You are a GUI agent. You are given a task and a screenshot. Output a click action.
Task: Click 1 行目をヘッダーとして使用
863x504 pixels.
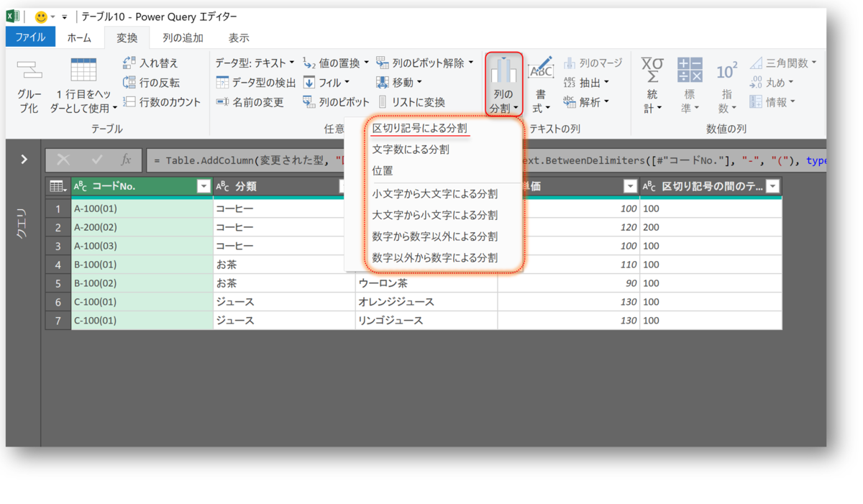(85, 81)
